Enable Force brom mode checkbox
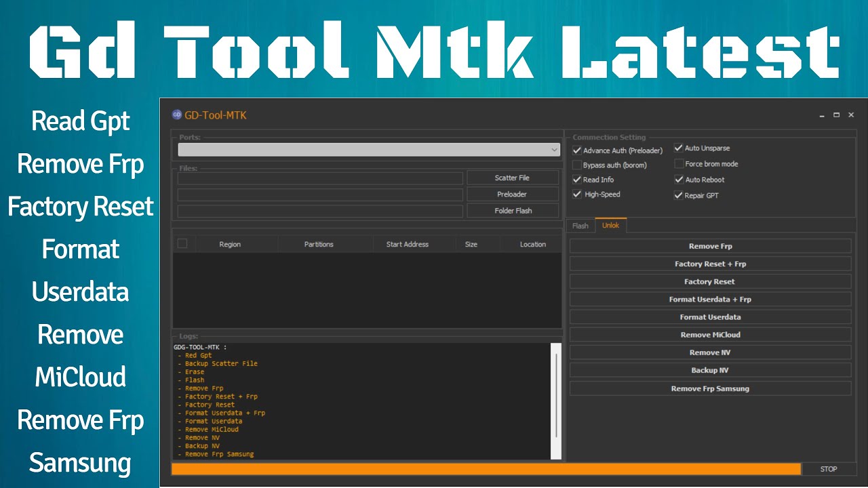Viewport: 868px width, 488px height. click(x=679, y=163)
